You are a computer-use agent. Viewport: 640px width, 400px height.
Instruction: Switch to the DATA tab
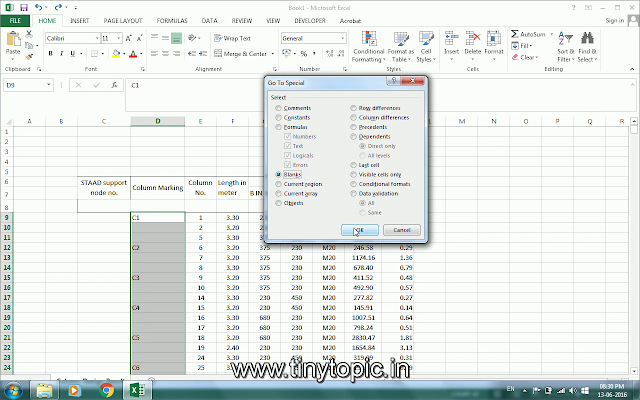(x=209, y=21)
